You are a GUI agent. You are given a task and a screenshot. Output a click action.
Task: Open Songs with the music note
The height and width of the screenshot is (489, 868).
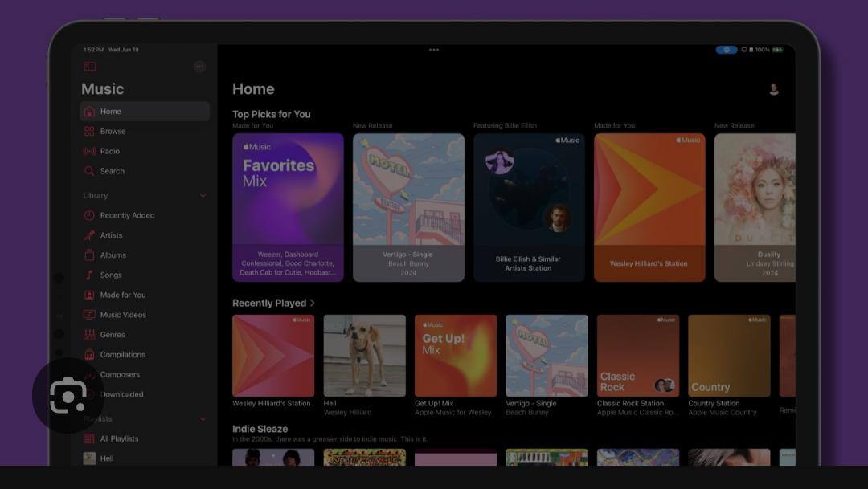(89, 275)
